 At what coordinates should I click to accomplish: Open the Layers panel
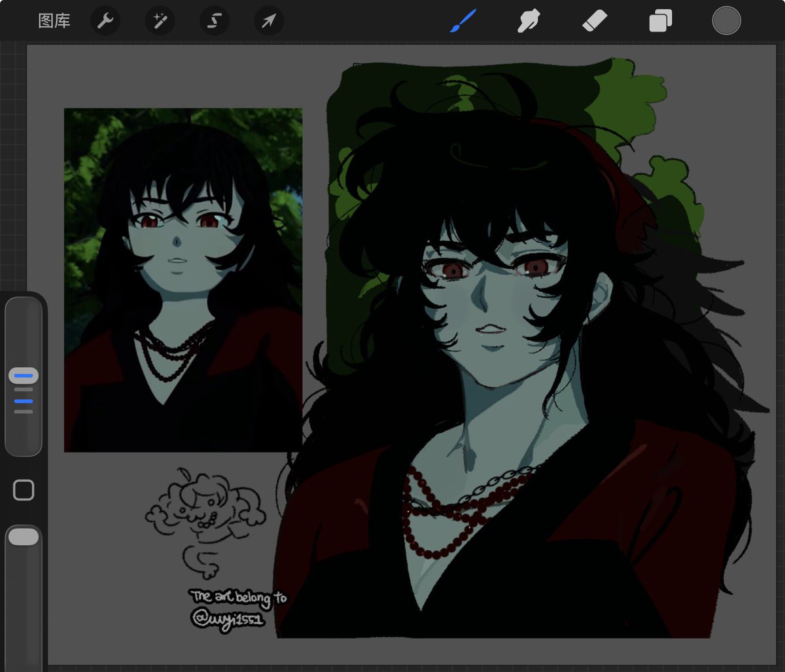tap(660, 21)
